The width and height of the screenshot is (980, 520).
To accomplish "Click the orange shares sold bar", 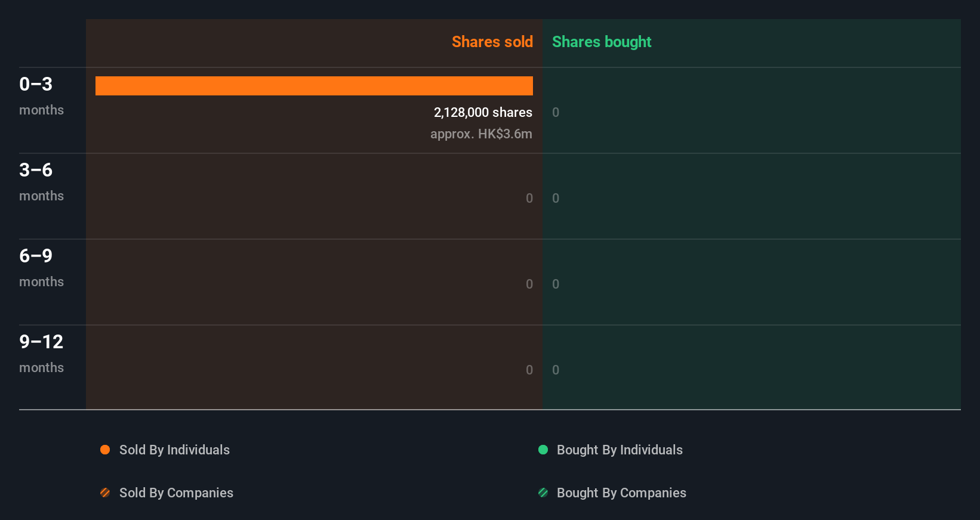I will [x=314, y=86].
